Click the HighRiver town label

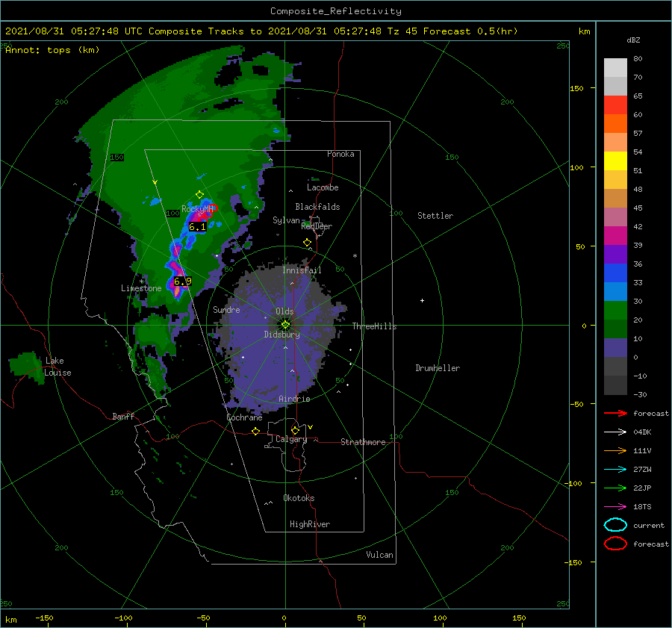click(x=310, y=524)
